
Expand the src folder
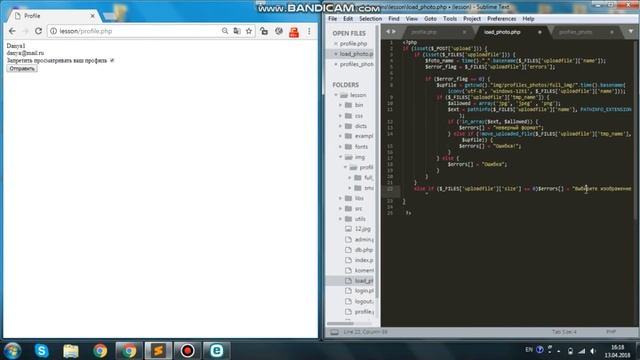[340, 209]
